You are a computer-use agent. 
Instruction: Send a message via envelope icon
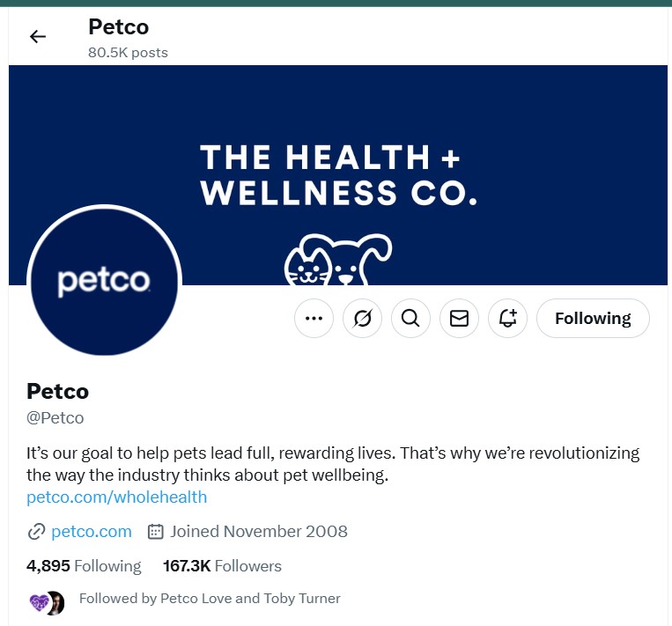tap(459, 319)
